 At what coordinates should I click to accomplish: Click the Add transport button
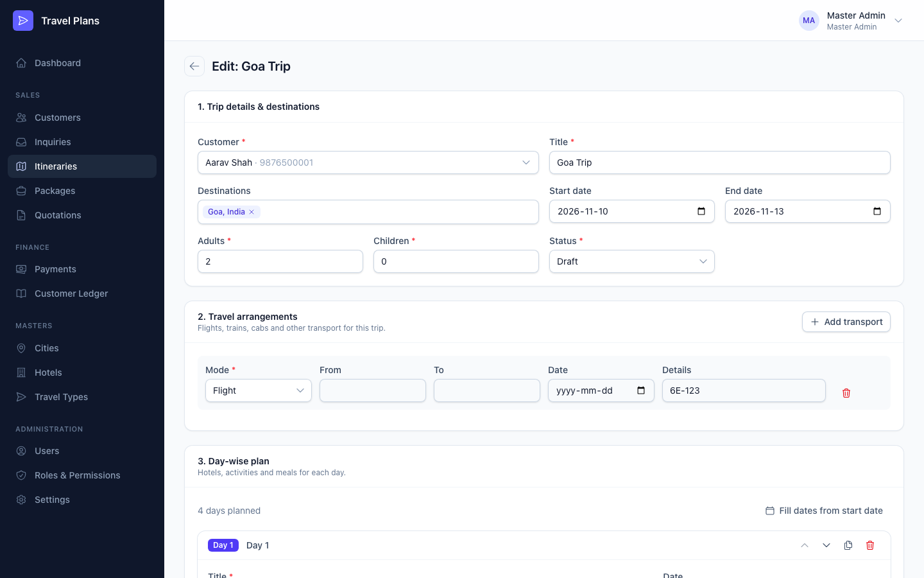click(846, 322)
